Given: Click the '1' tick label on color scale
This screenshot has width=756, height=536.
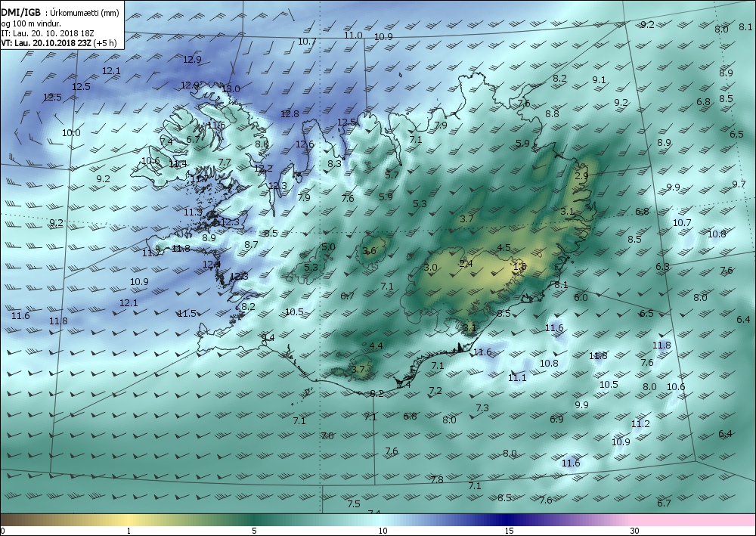Looking at the screenshot, I should point(129,531).
